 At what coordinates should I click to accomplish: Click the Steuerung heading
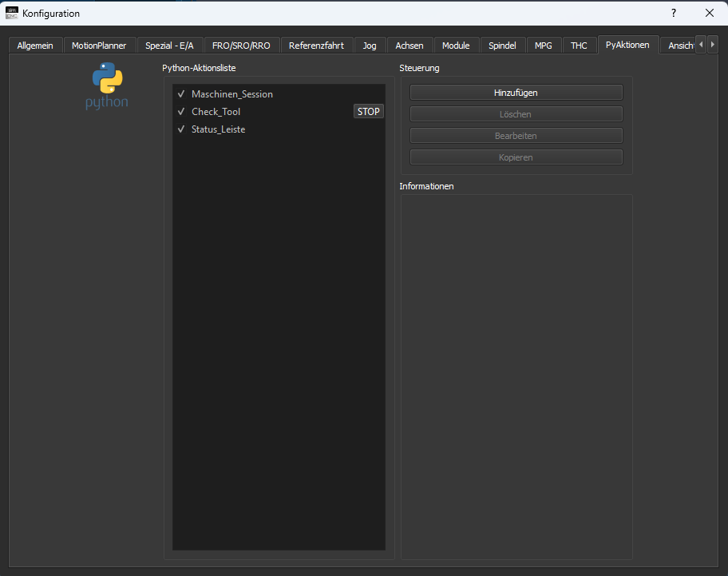tap(419, 68)
